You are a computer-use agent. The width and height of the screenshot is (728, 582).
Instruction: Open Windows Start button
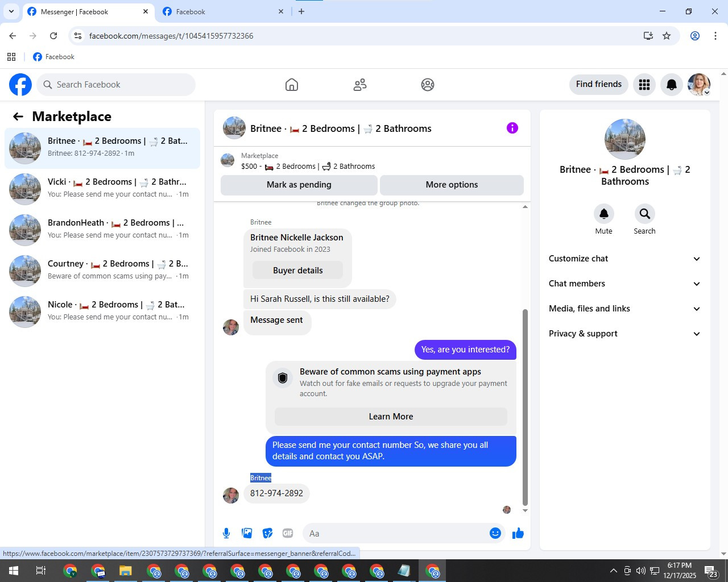click(13, 571)
